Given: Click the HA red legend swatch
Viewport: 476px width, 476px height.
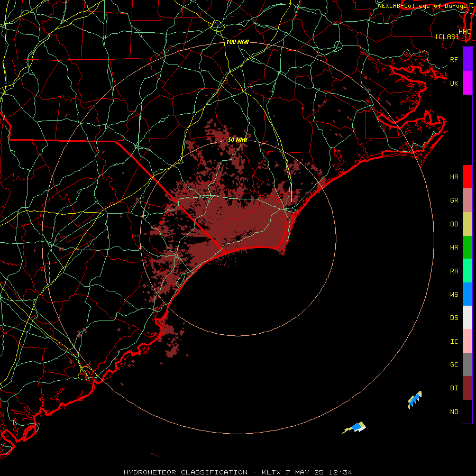Looking at the screenshot, I should click(467, 177).
